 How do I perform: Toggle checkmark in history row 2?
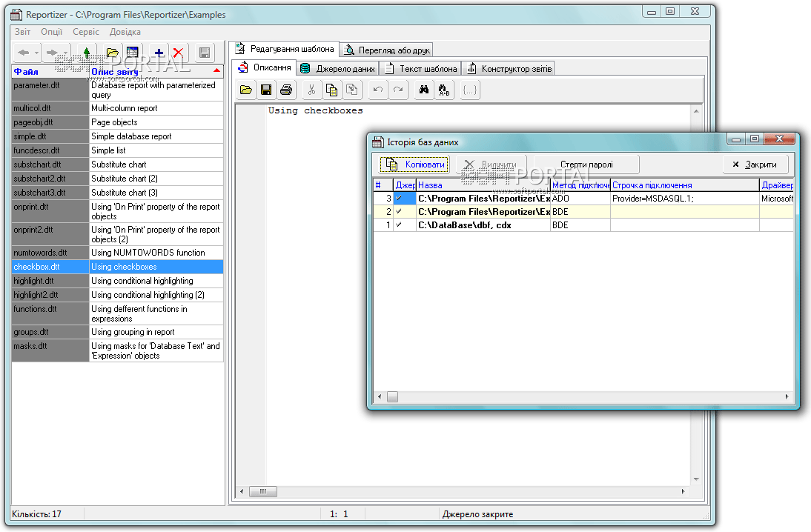click(x=399, y=212)
